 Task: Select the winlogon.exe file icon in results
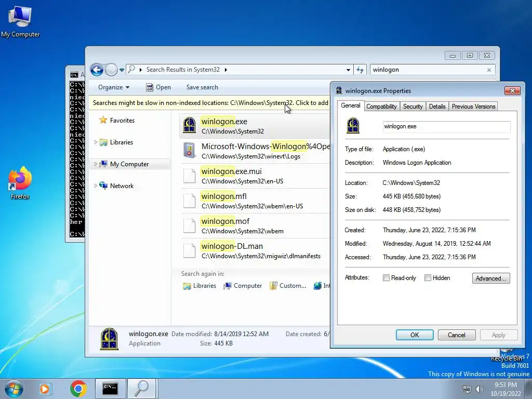pyautogui.click(x=189, y=125)
